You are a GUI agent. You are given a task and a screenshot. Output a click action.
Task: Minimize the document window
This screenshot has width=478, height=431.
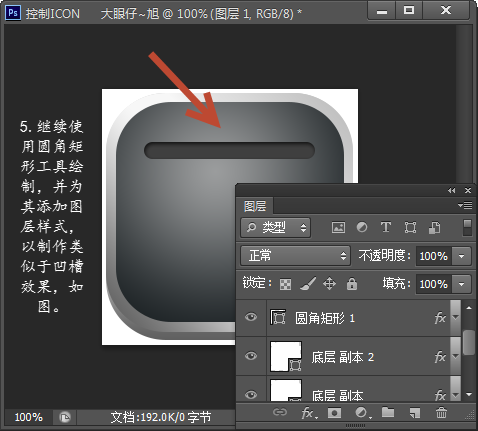pos(382,11)
